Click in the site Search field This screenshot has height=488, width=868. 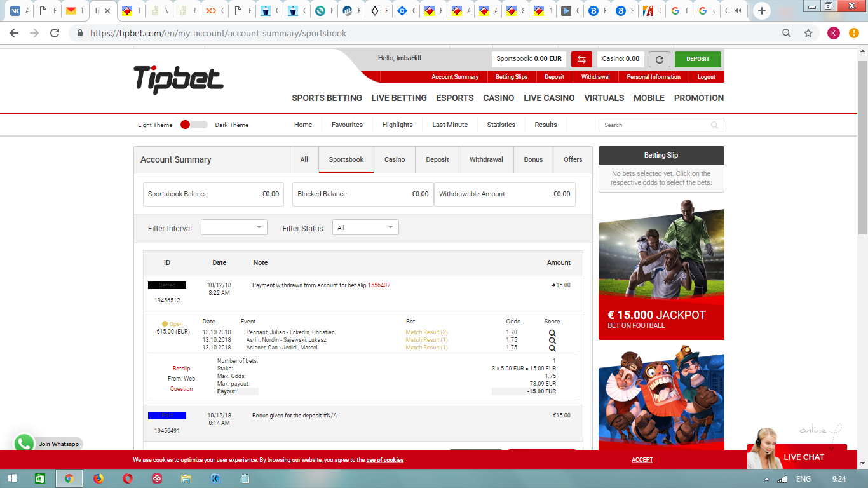661,125
